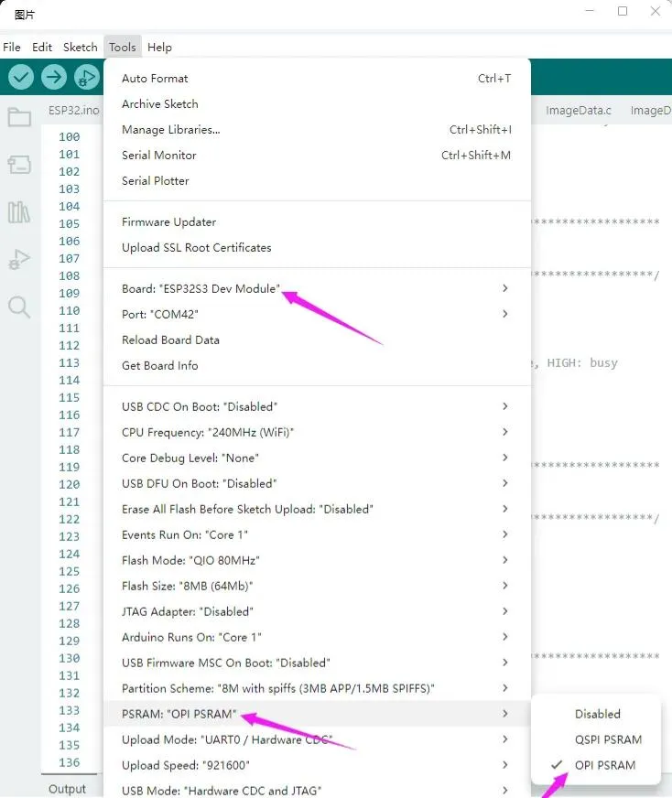Open the Sketchbook folder sidebar icon
The height and width of the screenshot is (798, 672).
[x=19, y=117]
